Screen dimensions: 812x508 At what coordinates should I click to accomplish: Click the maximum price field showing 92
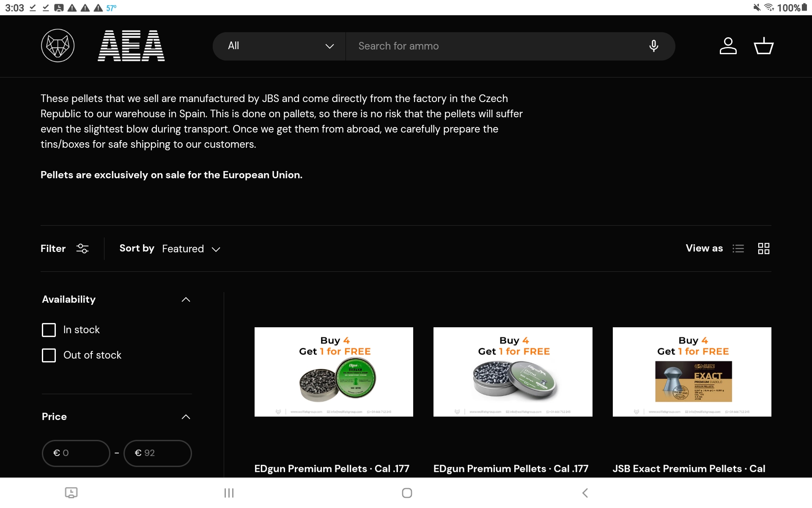[x=158, y=453]
